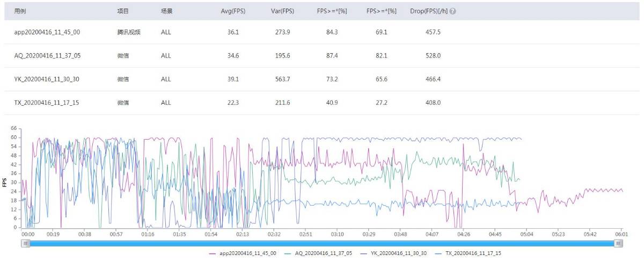Image resolution: width=644 pixels, height=262 pixels.
Task: Click the percentage value 40.9
Action: click(332, 103)
